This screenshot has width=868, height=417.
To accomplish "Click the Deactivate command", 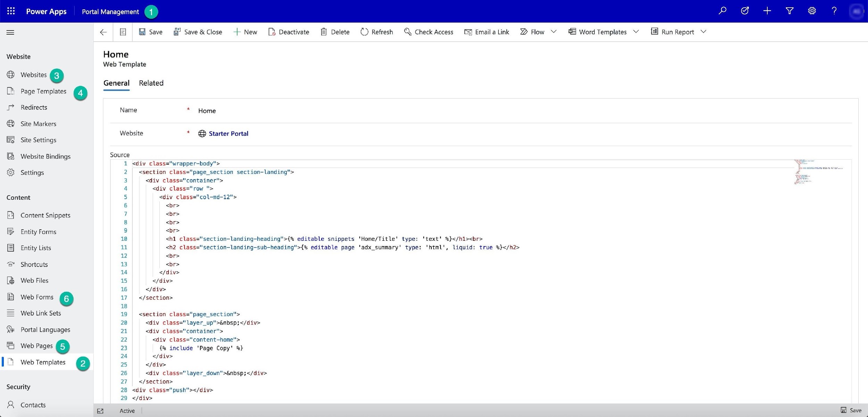I will (289, 32).
